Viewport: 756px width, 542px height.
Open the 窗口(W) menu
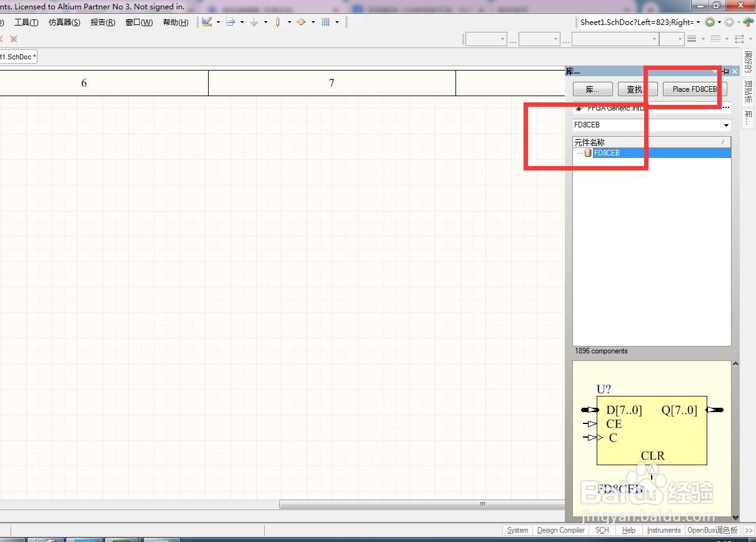[139, 22]
